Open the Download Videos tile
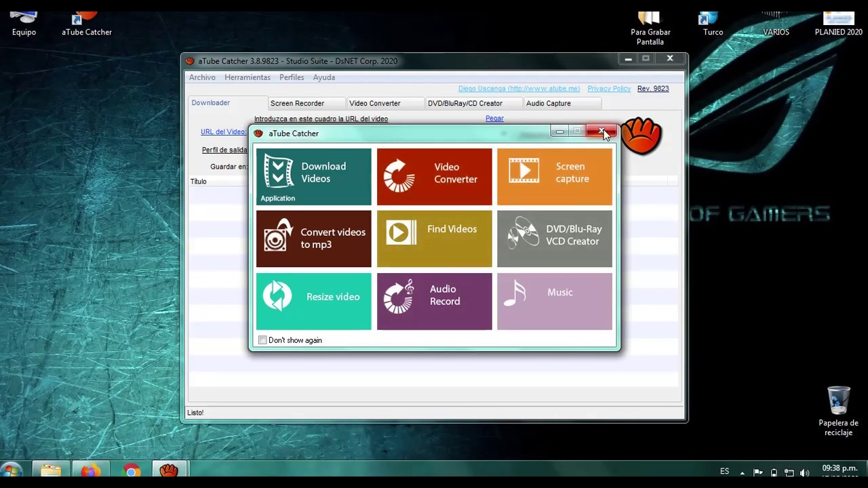868x488 pixels. point(313,176)
